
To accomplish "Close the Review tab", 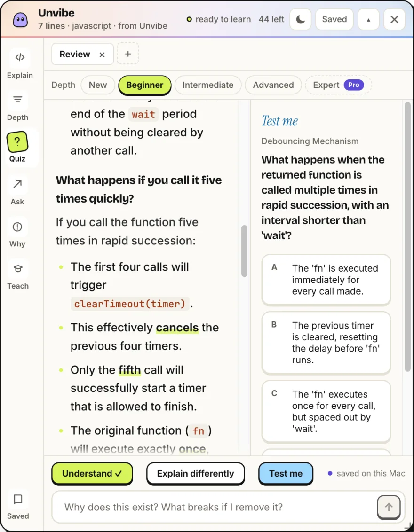I will coord(102,55).
